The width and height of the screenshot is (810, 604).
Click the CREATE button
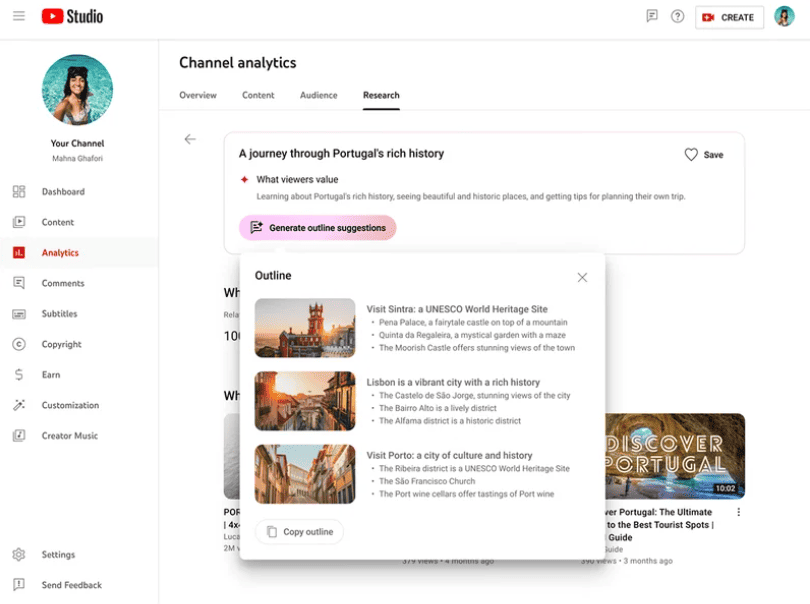729,17
